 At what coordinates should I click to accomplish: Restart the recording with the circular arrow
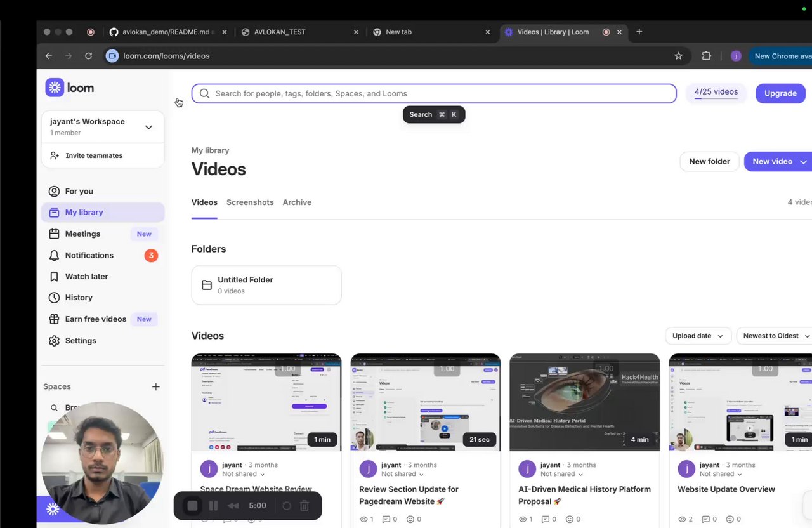coord(286,506)
